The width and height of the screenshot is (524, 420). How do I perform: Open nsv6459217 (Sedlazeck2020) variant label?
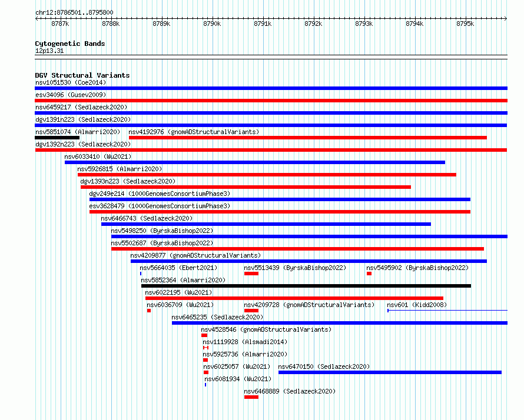[81, 107]
